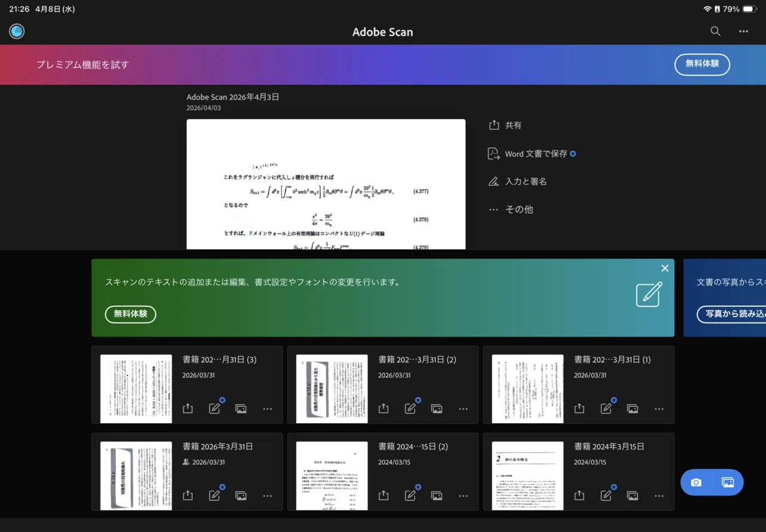
Task: Tap the Adobe Scan 2026年4月3日 document title
Action: click(233, 97)
